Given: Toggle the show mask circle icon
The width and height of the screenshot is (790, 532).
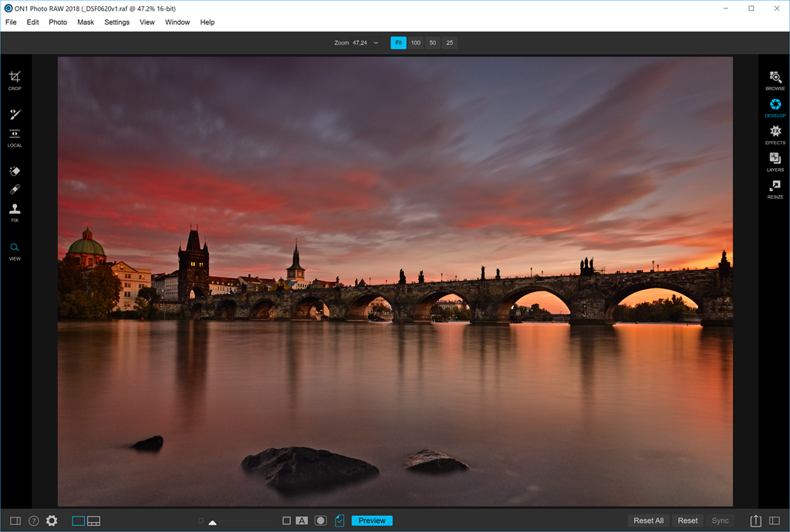Looking at the screenshot, I should click(320, 521).
